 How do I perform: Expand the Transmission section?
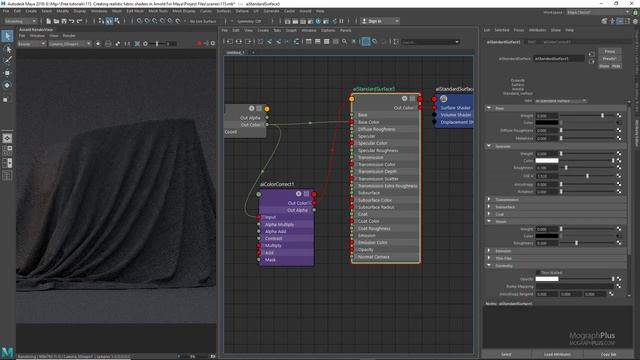[489, 200]
